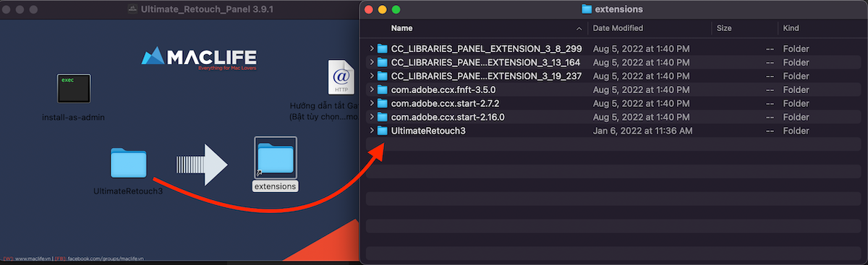Viewport: 868px width, 265px height.
Task: Sort list by Size column
Action: click(x=724, y=28)
